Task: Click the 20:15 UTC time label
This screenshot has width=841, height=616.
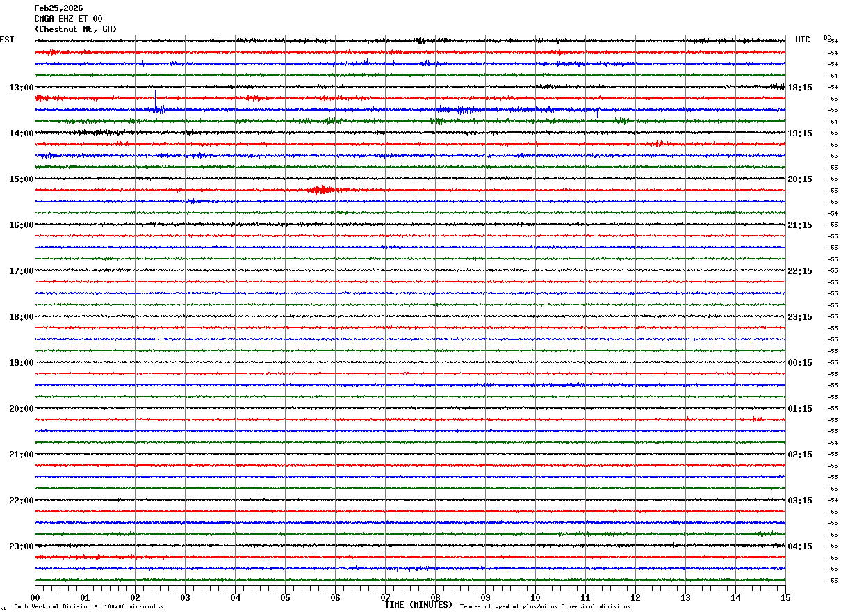Action: coord(800,179)
